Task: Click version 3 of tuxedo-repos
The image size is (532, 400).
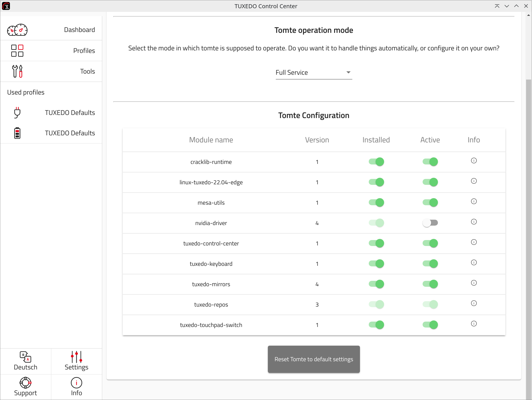Action: (x=317, y=305)
